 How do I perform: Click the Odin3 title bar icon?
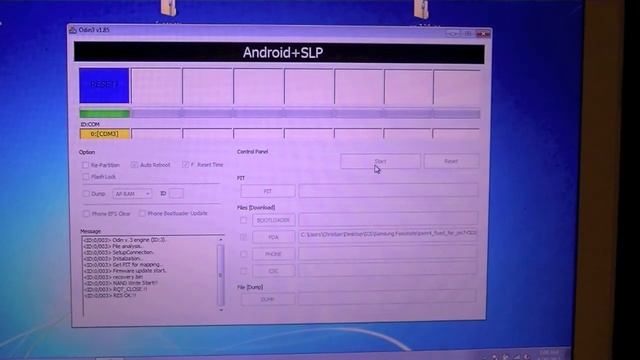pos(73,30)
